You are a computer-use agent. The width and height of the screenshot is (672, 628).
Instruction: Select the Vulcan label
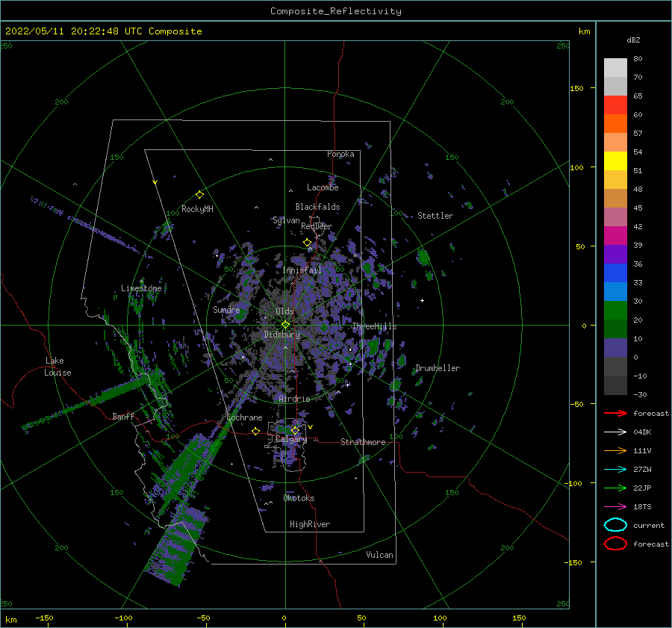click(380, 555)
